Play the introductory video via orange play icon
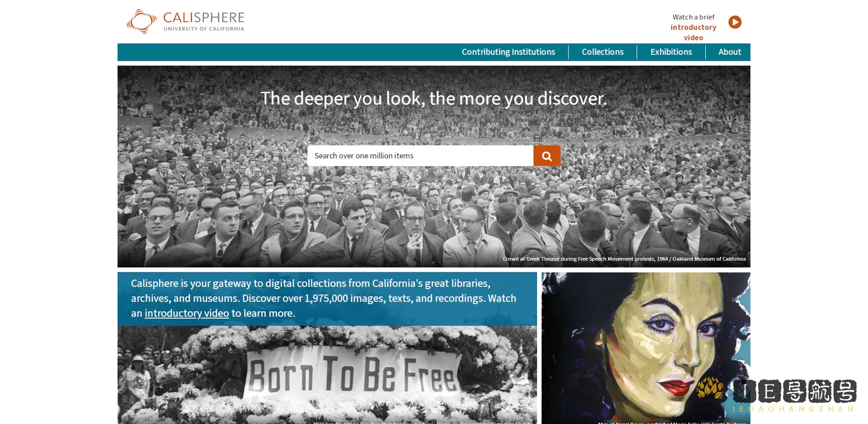Screen dimensions: 868x424 (x=735, y=22)
